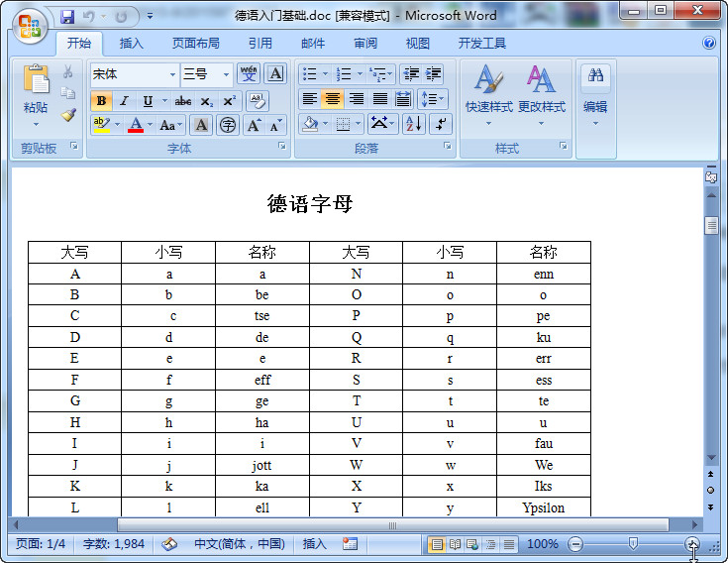Image resolution: width=728 pixels, height=563 pixels.
Task: Expand the bullets list dropdown arrow
Action: (325, 74)
